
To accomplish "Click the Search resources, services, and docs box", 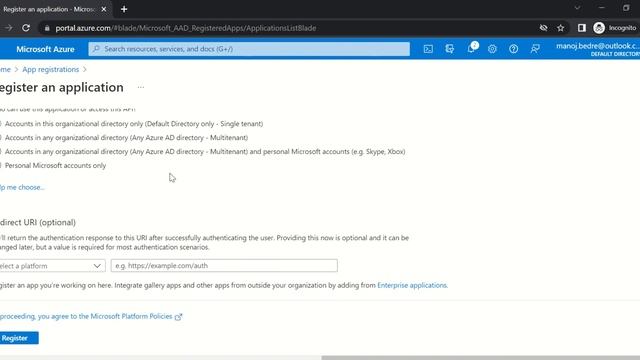I will tap(249, 49).
